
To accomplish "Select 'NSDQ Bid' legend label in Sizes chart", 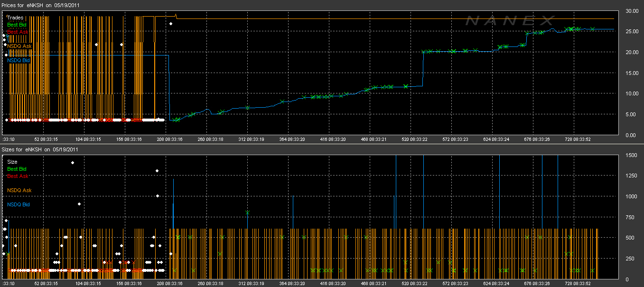I will (x=19, y=204).
